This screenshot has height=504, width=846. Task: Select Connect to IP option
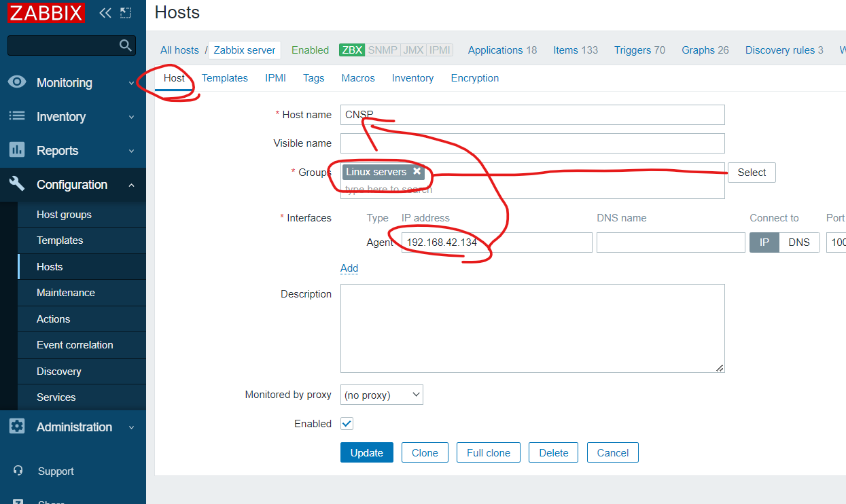(764, 242)
